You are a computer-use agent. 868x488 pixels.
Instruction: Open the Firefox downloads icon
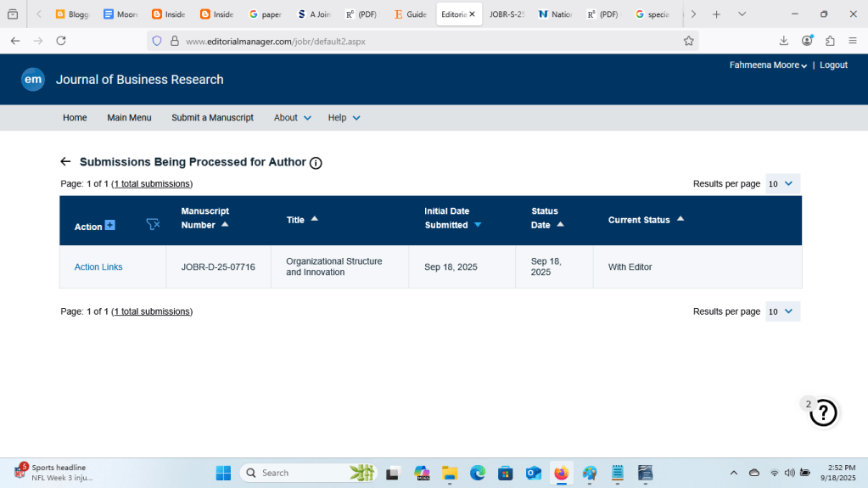pos(784,41)
